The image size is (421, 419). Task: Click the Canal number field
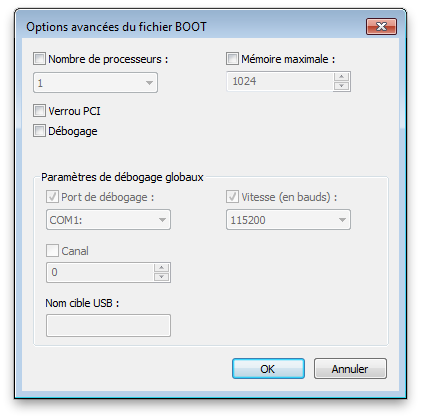click(100, 272)
